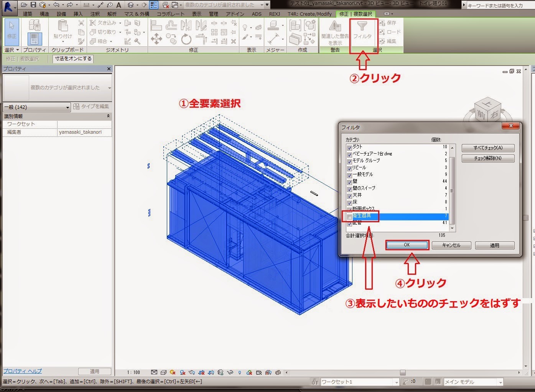Screen dimensions: 535x392
Task: Uncheck the 配管 category checkbox
Action: (x=349, y=223)
